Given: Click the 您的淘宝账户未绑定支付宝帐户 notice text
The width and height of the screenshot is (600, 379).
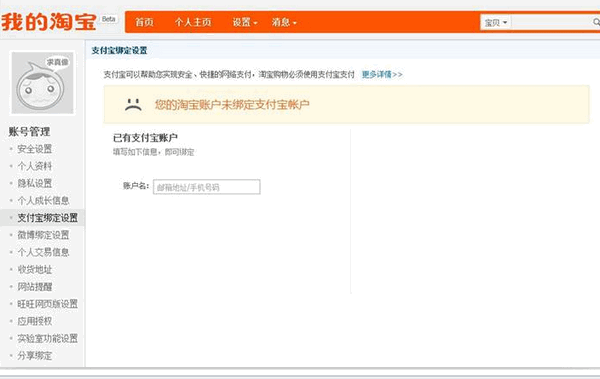Looking at the screenshot, I should coord(232,105).
